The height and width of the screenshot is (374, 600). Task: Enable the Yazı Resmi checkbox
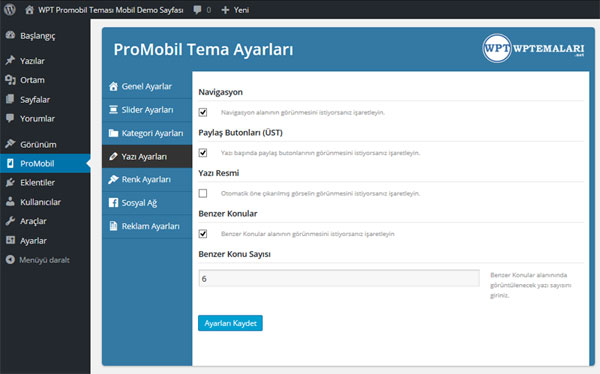pos(203,193)
